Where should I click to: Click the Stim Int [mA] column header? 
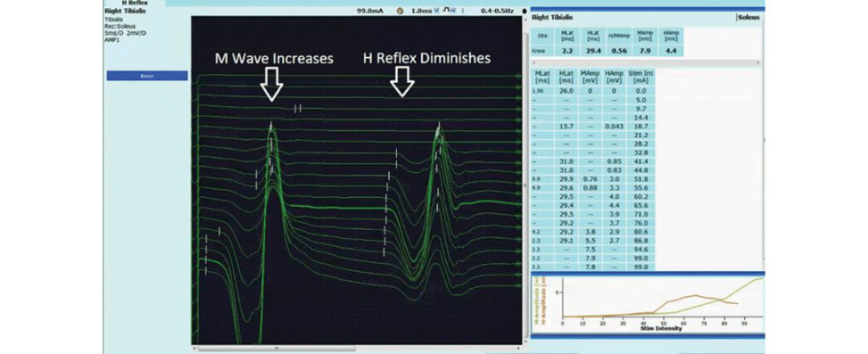pos(641,77)
